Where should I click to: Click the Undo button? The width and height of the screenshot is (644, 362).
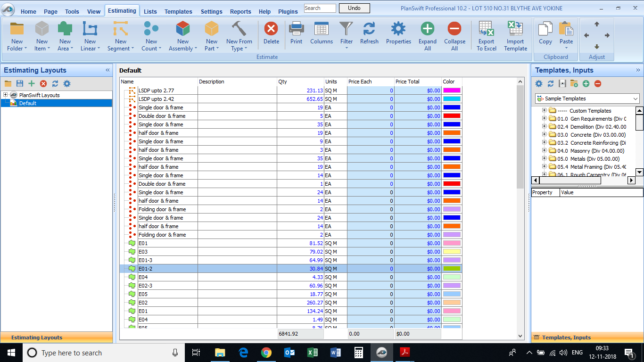pyautogui.click(x=354, y=8)
